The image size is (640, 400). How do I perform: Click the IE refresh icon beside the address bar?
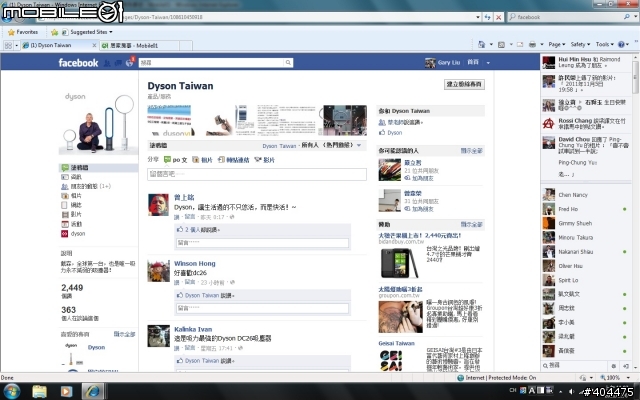(x=487, y=17)
